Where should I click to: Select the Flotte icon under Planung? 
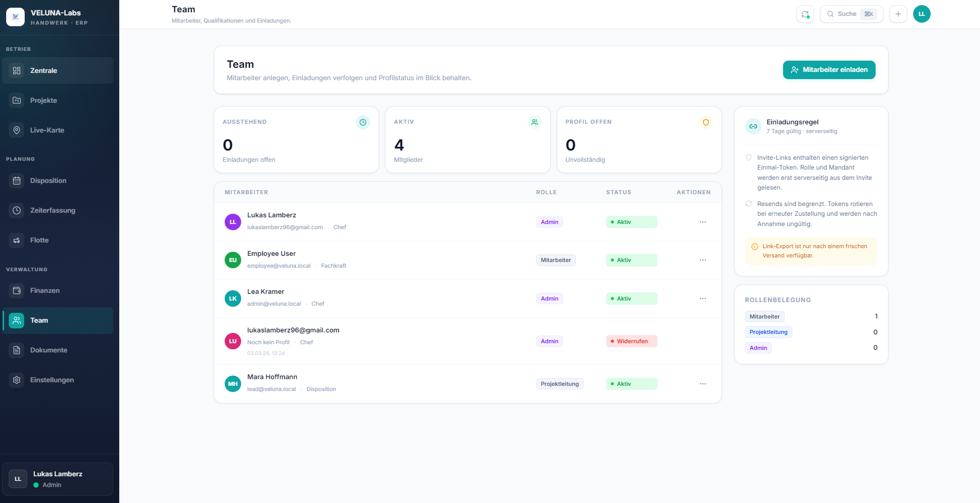pos(16,240)
